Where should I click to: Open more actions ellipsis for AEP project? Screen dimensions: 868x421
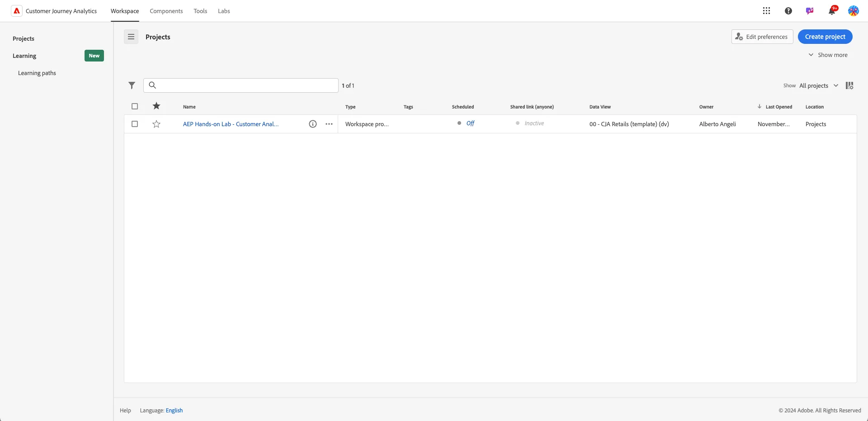point(329,124)
